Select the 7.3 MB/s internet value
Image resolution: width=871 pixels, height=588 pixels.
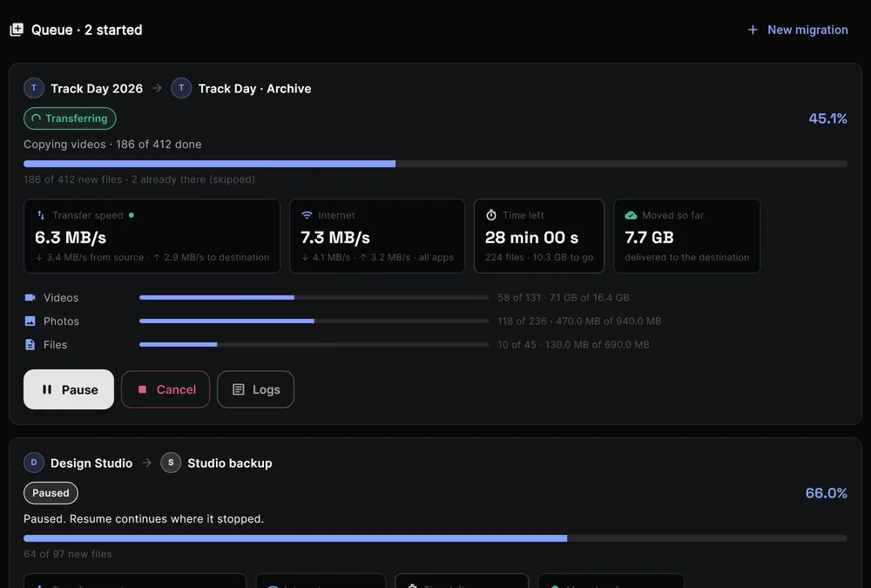(335, 237)
